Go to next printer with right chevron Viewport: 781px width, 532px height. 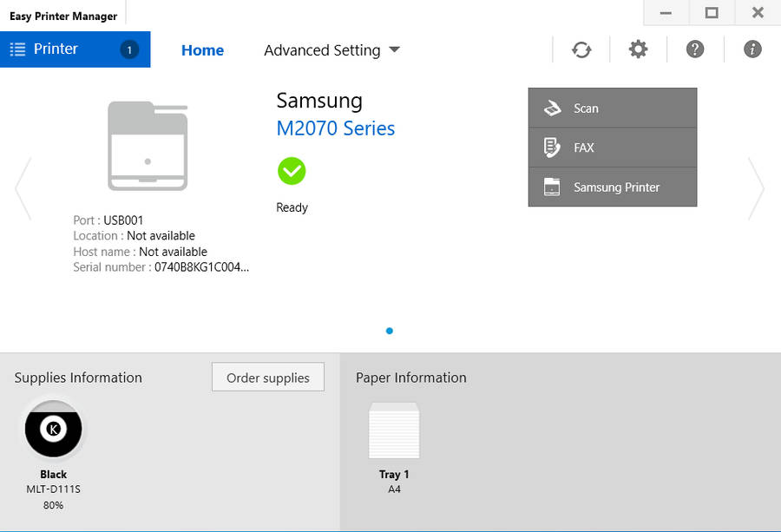coord(756,188)
